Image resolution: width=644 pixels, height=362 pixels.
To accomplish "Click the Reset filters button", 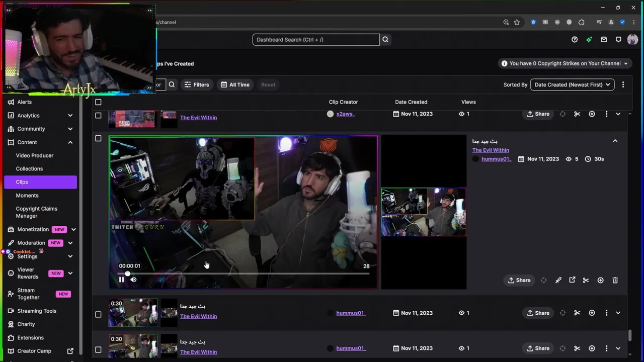I will (268, 84).
